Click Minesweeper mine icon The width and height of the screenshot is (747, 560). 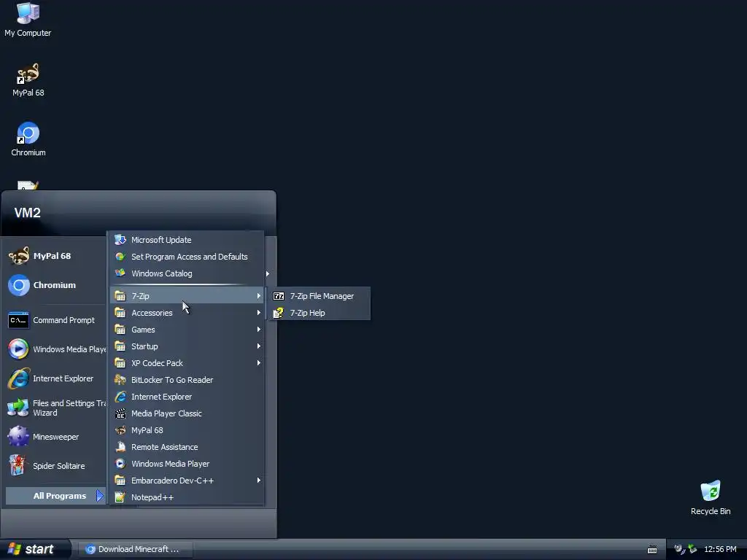click(x=18, y=437)
